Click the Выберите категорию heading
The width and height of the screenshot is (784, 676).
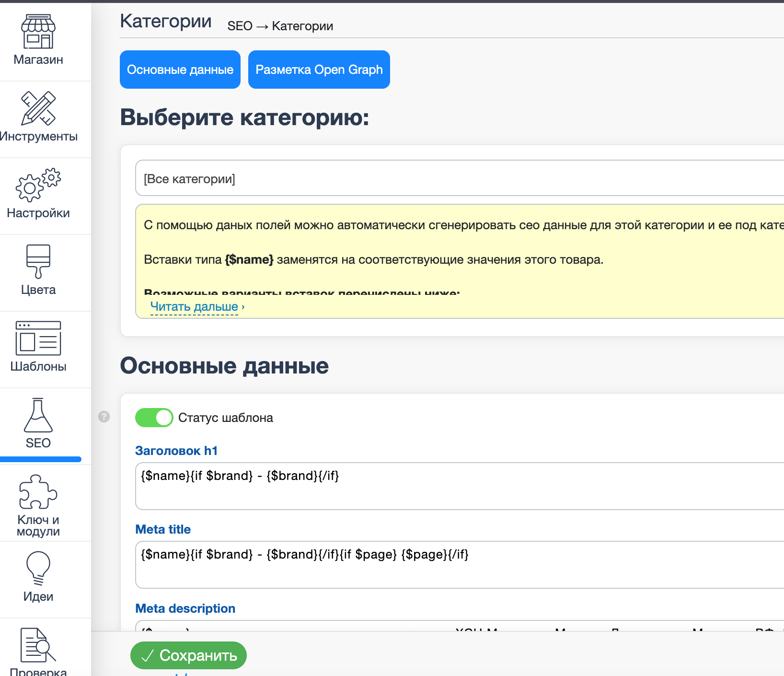[x=245, y=117]
